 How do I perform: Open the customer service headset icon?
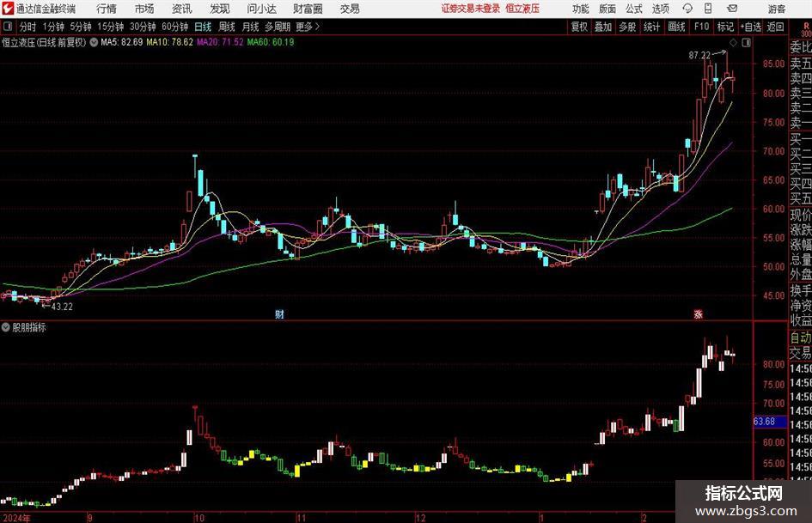(x=687, y=9)
